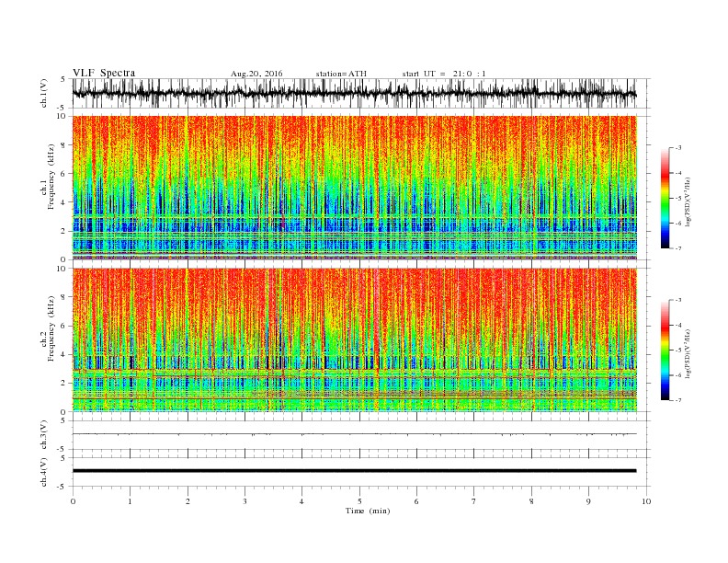
Task: Click the 'ch.1(V)' waveform axis label
Action: [44, 93]
